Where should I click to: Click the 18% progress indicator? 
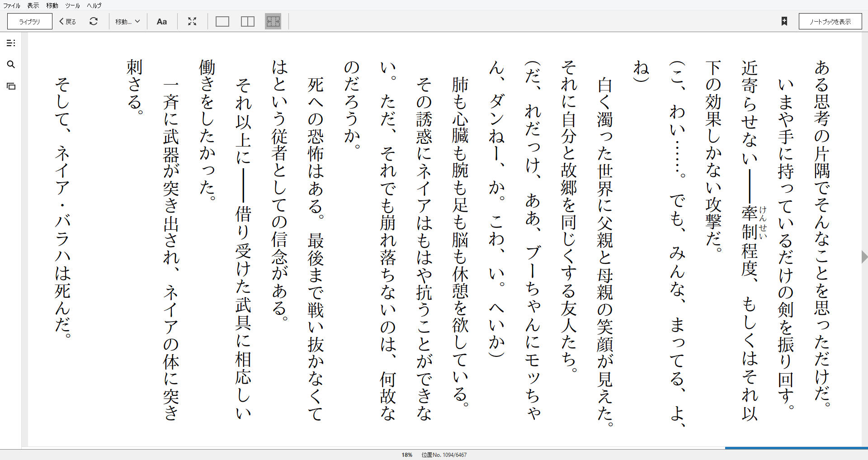[x=407, y=455]
